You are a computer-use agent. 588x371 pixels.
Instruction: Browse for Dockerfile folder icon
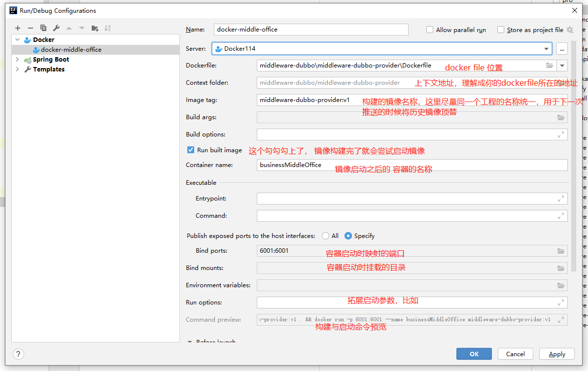pos(550,65)
